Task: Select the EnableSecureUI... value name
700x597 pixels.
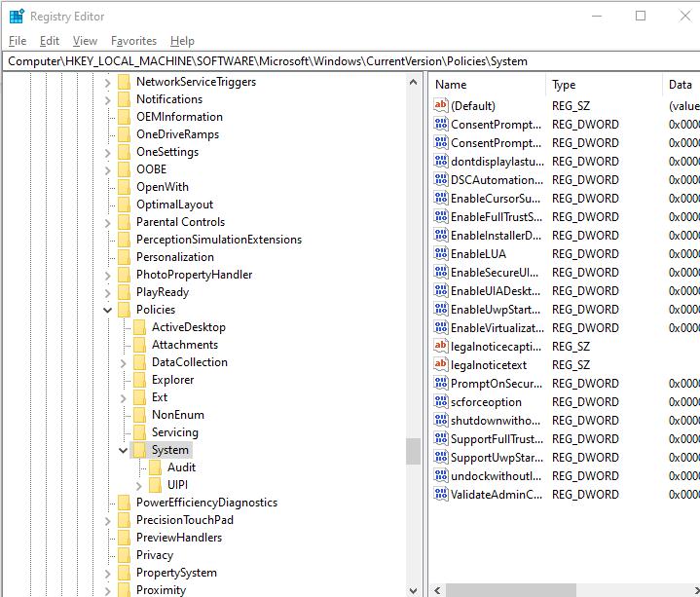Action: [495, 273]
